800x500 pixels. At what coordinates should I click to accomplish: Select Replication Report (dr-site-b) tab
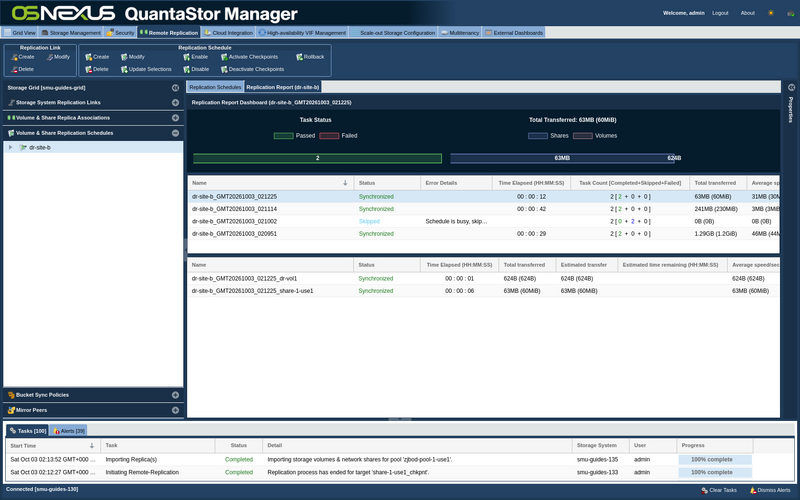pyautogui.click(x=283, y=87)
